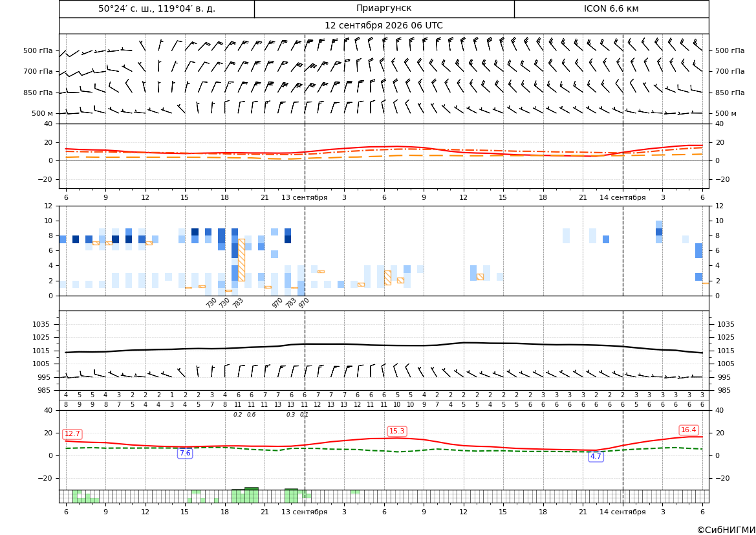
Task: Click the Приаргунск station title
Action: pyautogui.click(x=383, y=8)
